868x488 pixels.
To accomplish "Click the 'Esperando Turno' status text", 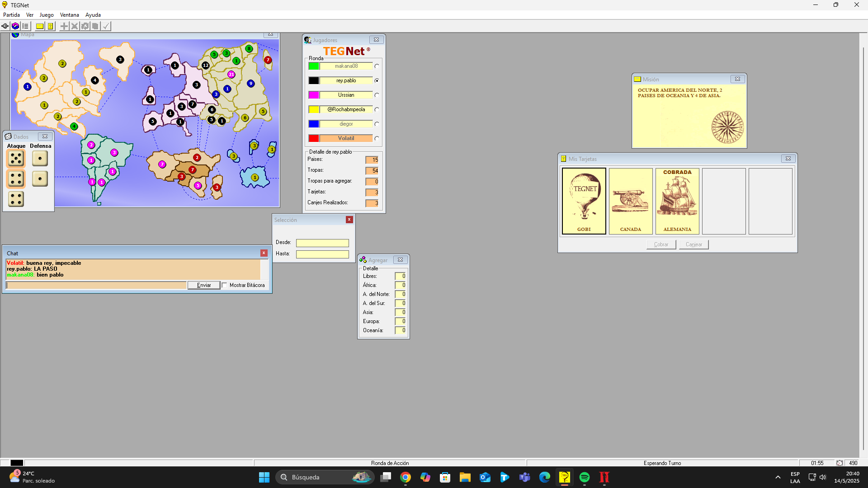I will tap(662, 463).
